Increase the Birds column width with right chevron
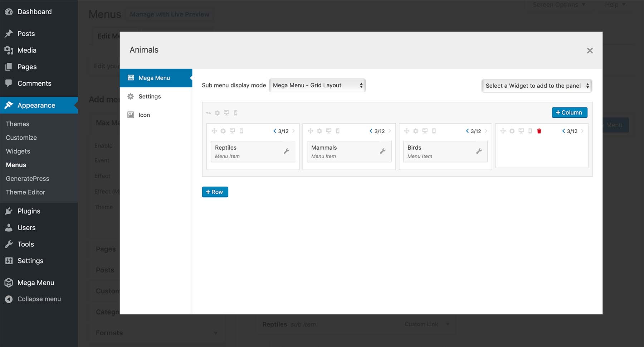The height and width of the screenshot is (347, 644). point(486,131)
